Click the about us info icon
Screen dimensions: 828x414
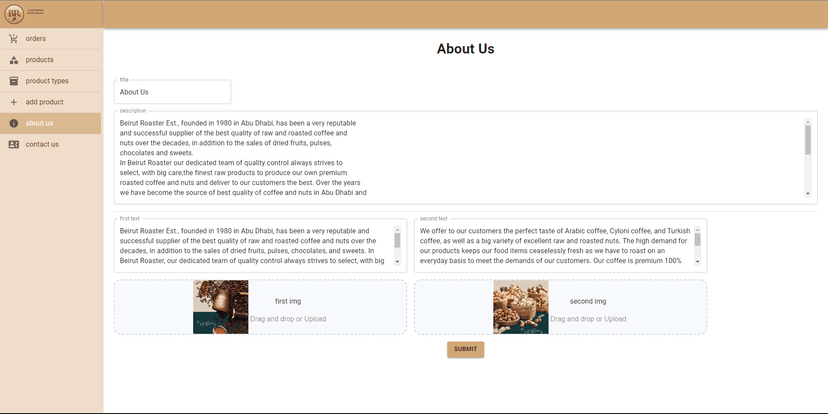[x=13, y=123]
